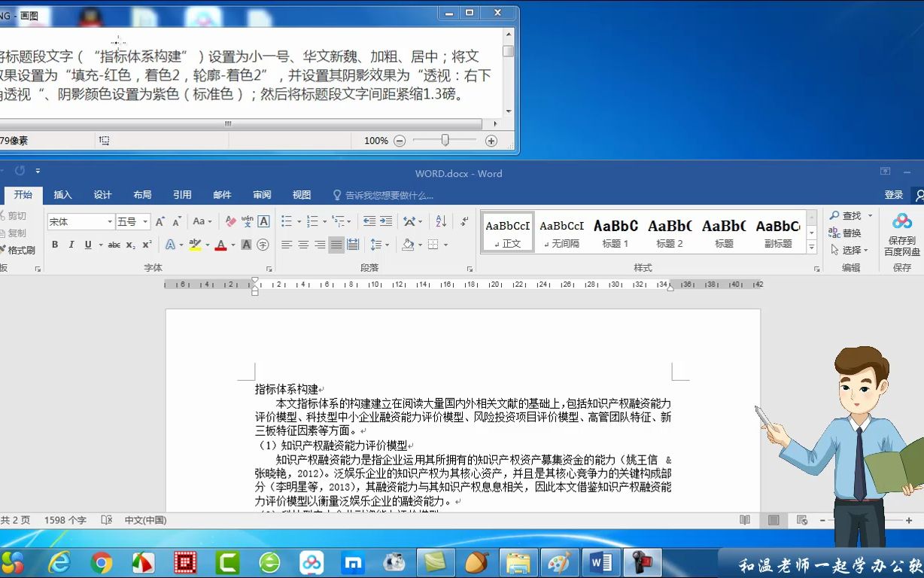The height and width of the screenshot is (578, 924).
Task: Open the 审阅 ribbon tab
Action: pyautogui.click(x=261, y=194)
